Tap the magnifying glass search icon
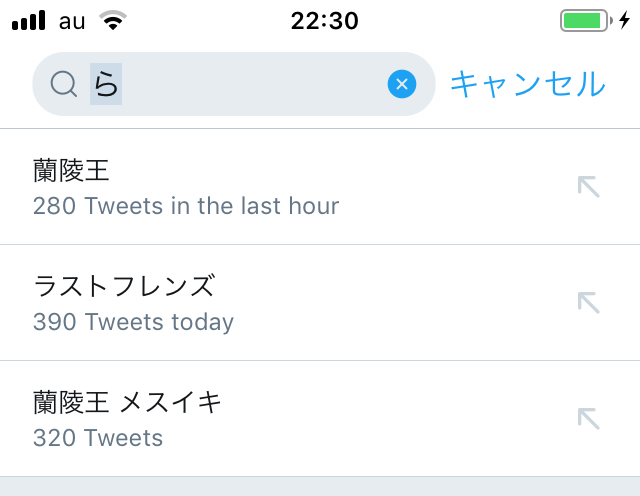 coord(63,85)
